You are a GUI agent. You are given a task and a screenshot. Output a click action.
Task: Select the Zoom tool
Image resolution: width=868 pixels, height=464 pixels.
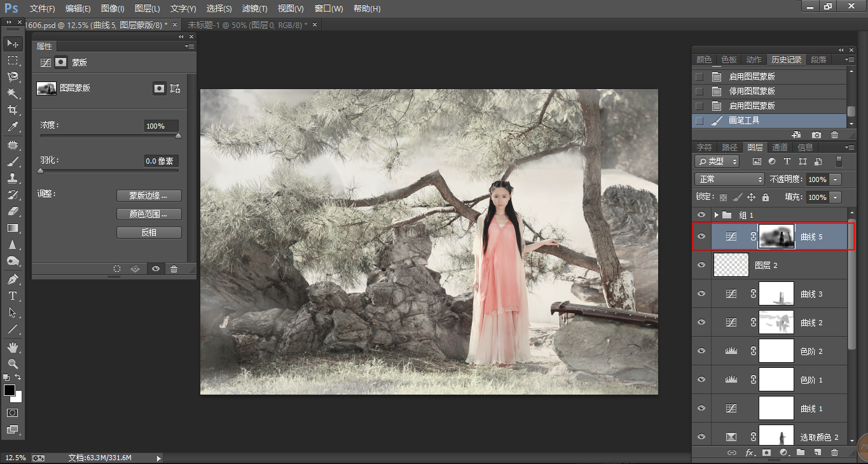pos(12,364)
